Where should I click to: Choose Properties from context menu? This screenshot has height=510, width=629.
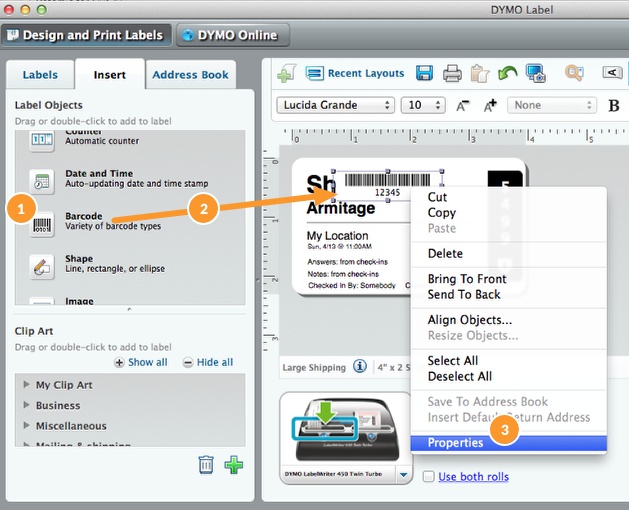(509, 443)
